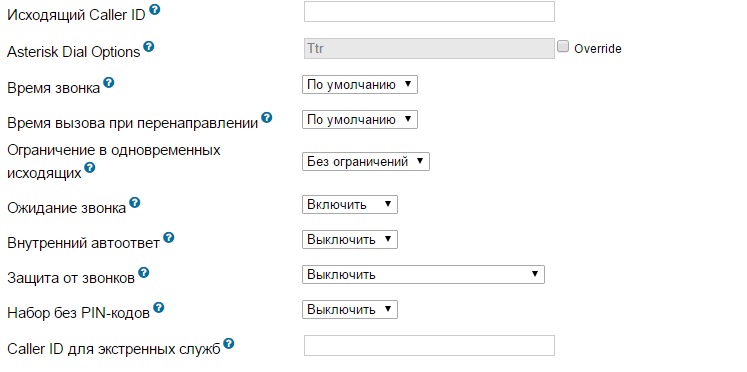Click help icon beside Asterisk Dial Options
Viewport: 747px width, 372px height.
(x=149, y=47)
